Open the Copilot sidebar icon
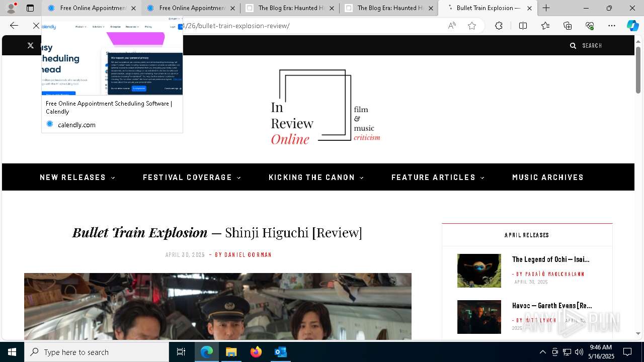The height and width of the screenshot is (362, 644). coord(632,26)
